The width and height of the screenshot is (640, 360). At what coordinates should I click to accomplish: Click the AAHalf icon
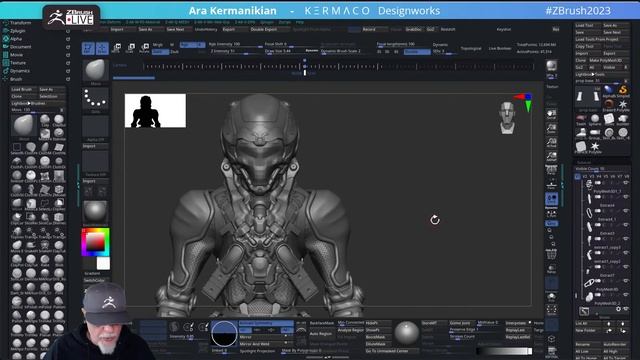click(551, 157)
